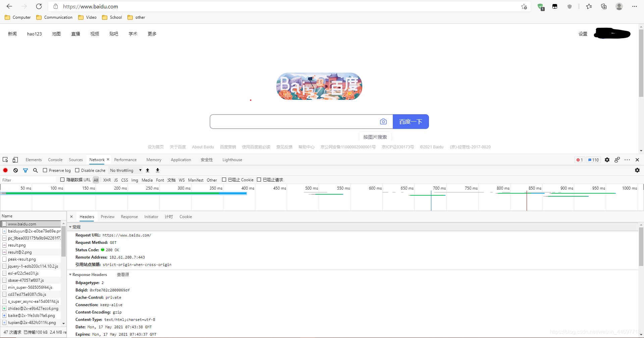The width and height of the screenshot is (644, 338).
Task: Click the red error count badge
Action: [580, 160]
